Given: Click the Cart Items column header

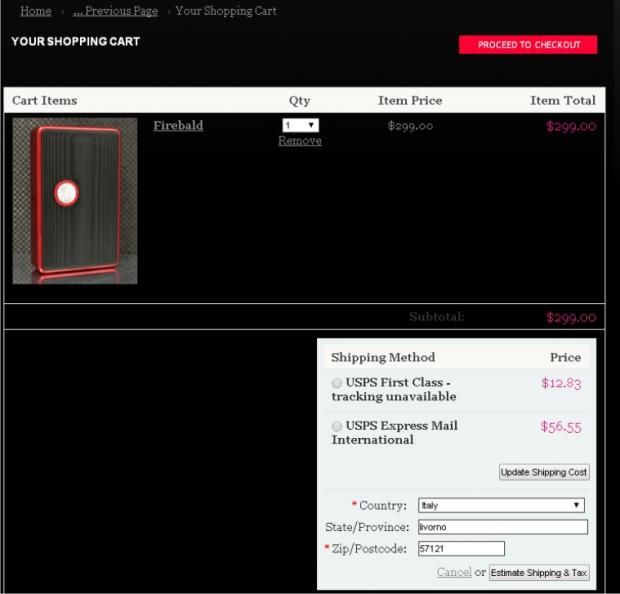Looking at the screenshot, I should pyautogui.click(x=45, y=100).
